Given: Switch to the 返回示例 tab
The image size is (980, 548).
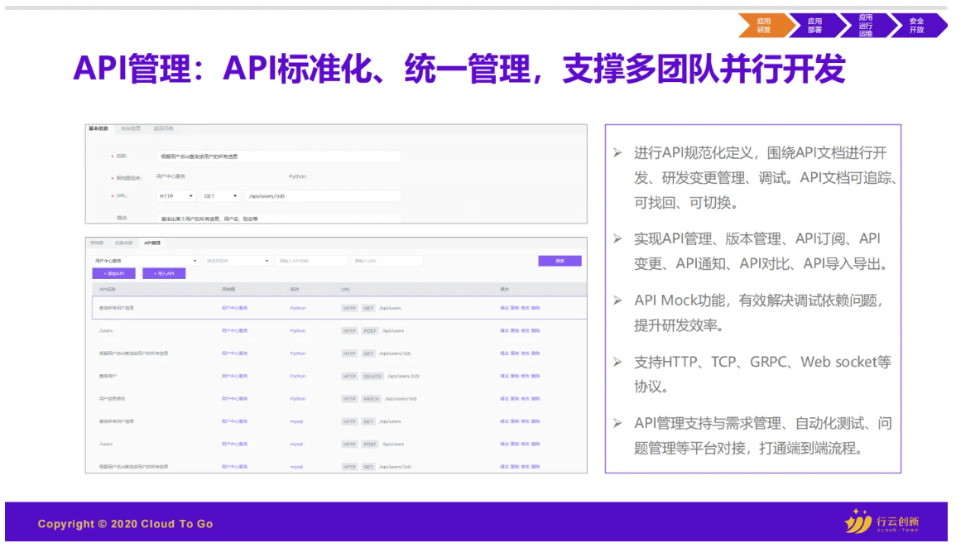Looking at the screenshot, I should pos(165,128).
